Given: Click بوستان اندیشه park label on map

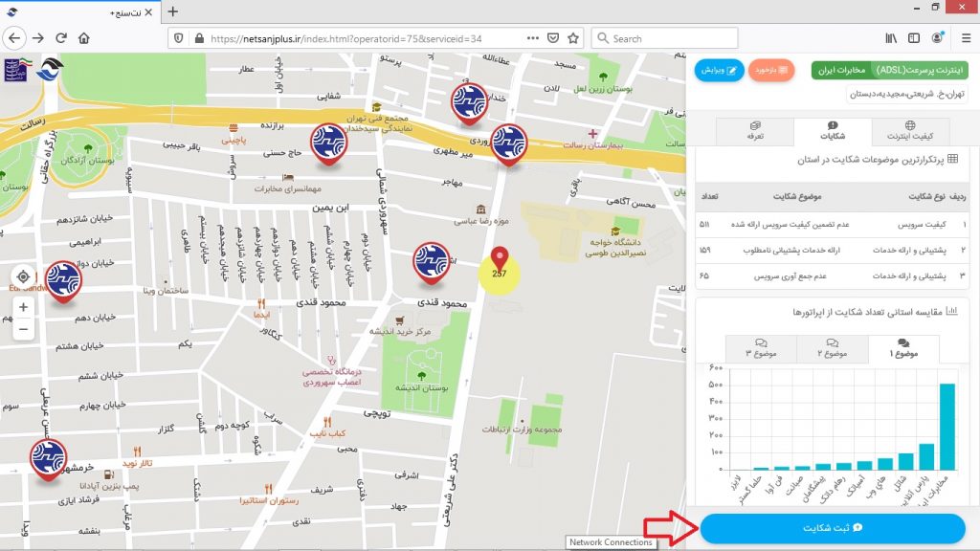Looking at the screenshot, I should coord(421,387).
